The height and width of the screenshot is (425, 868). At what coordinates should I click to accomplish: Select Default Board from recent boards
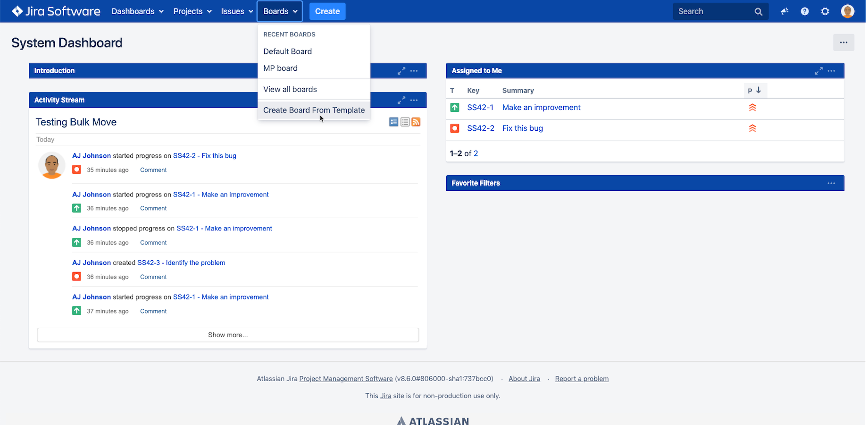point(314,51)
